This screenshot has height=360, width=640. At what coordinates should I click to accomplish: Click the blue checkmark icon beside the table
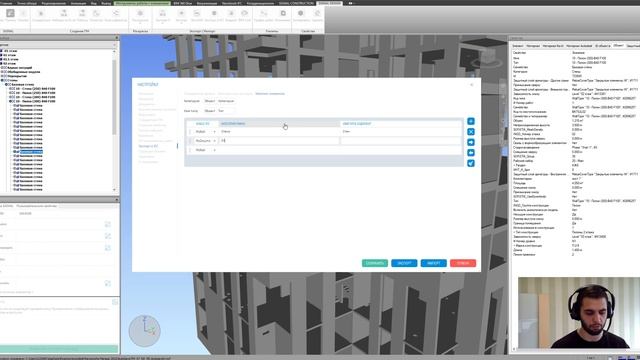(471, 163)
